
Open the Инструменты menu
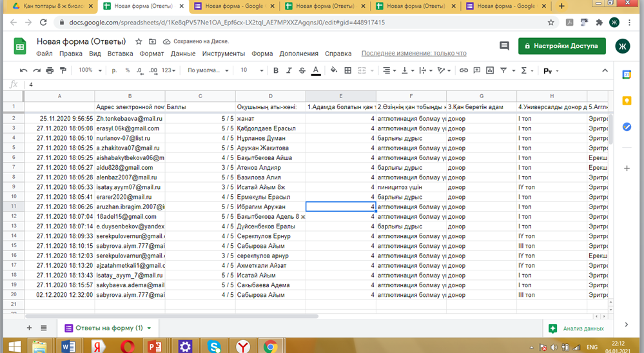(224, 54)
